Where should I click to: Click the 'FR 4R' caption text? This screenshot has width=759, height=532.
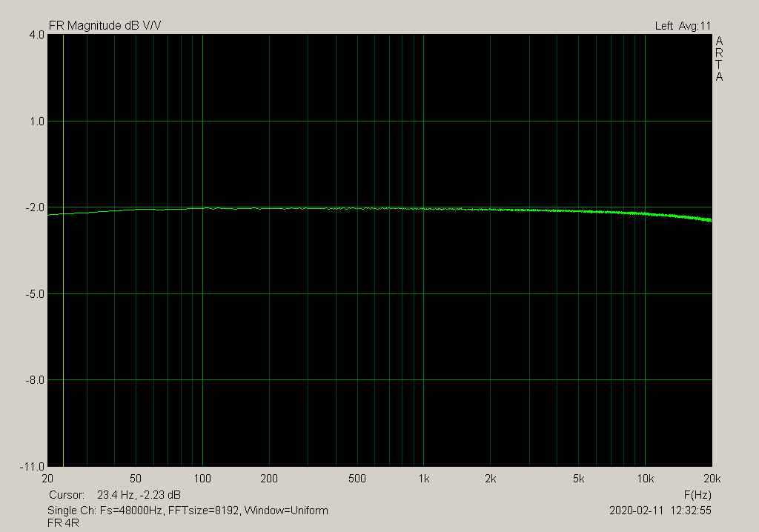coord(64,523)
